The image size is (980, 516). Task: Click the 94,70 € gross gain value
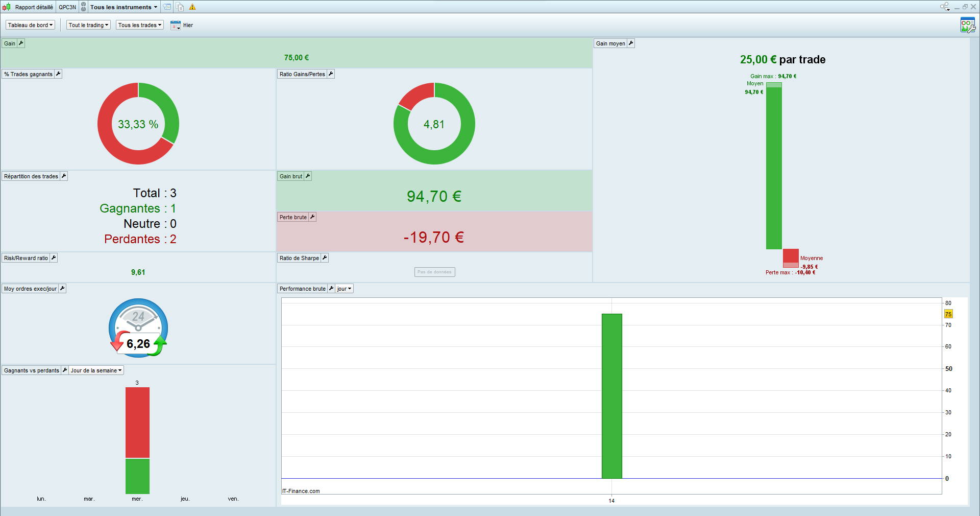[x=434, y=197]
